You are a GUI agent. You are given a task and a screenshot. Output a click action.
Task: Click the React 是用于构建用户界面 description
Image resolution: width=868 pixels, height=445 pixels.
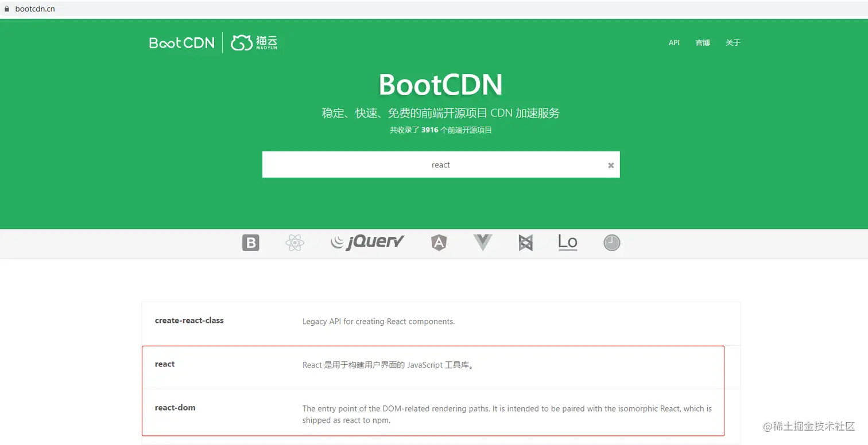(388, 365)
